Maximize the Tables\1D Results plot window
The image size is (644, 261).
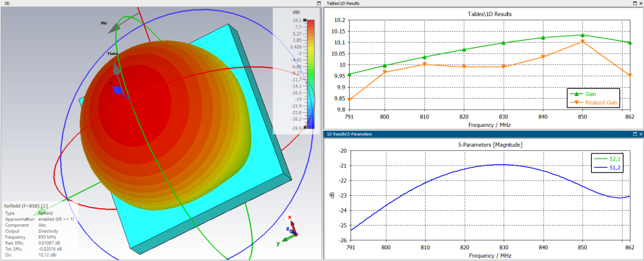click(635, 3)
